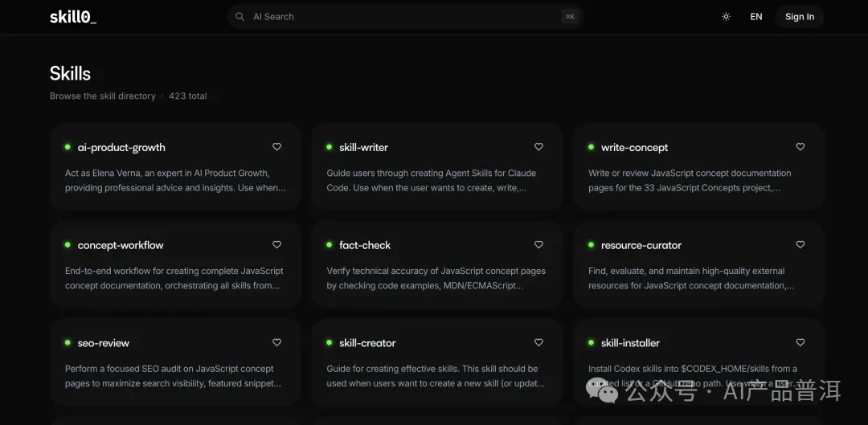Select the seo-review skill title

click(x=103, y=343)
